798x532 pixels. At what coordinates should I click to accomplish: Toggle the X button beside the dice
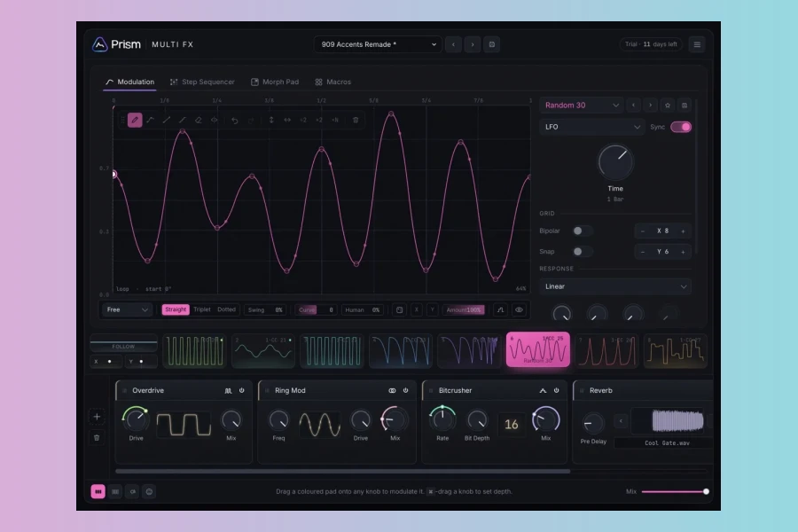click(417, 309)
